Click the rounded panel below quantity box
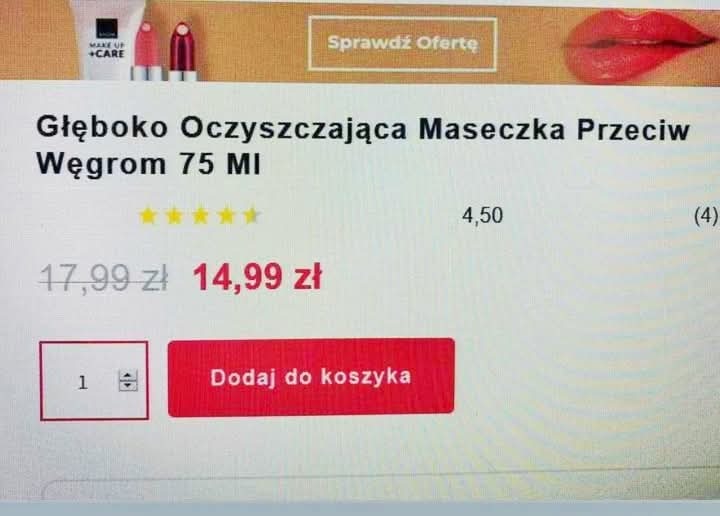 pyautogui.click(x=381, y=489)
